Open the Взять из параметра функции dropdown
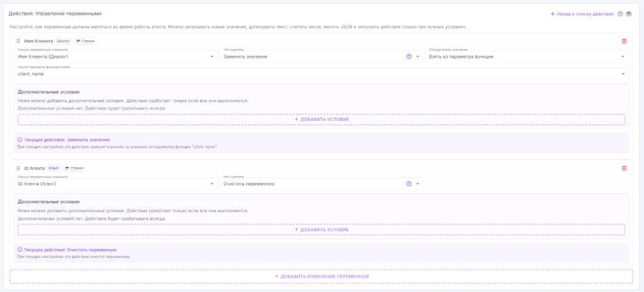This screenshot has width=644, height=292. click(x=526, y=57)
